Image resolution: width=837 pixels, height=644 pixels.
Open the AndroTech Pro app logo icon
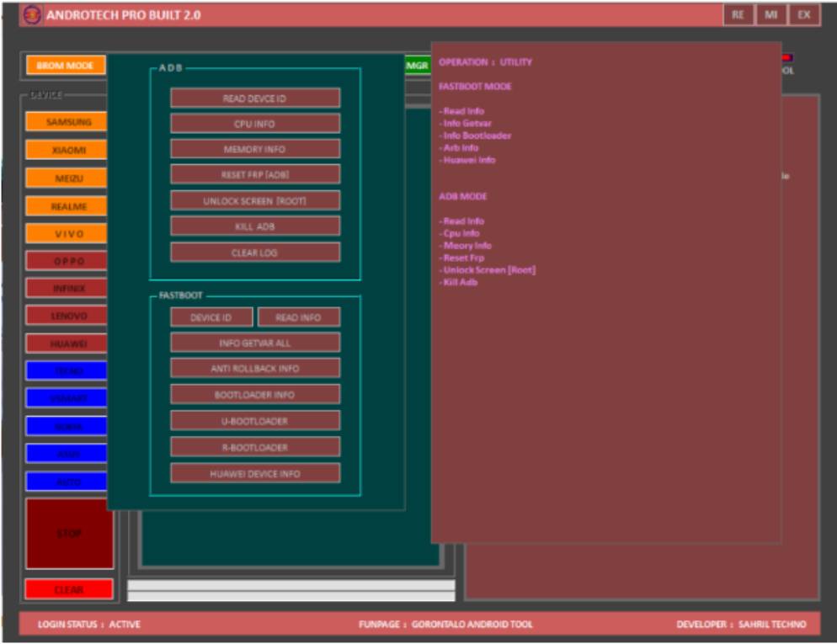(x=33, y=13)
